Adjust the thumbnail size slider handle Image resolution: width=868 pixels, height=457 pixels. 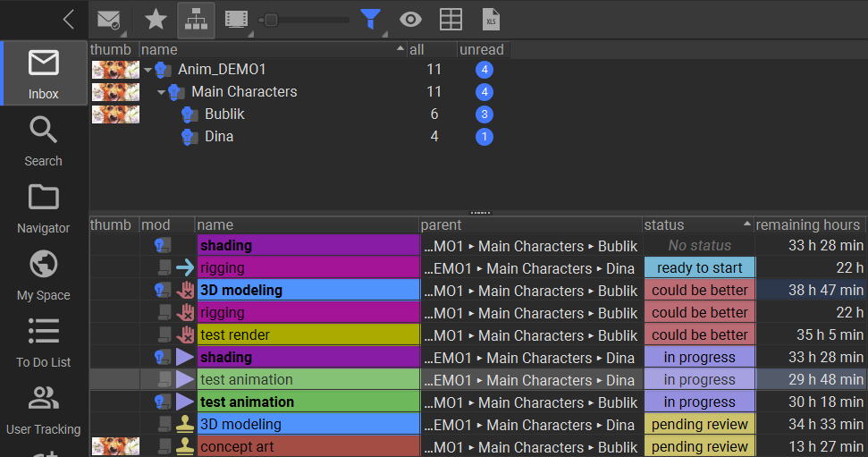(x=270, y=20)
